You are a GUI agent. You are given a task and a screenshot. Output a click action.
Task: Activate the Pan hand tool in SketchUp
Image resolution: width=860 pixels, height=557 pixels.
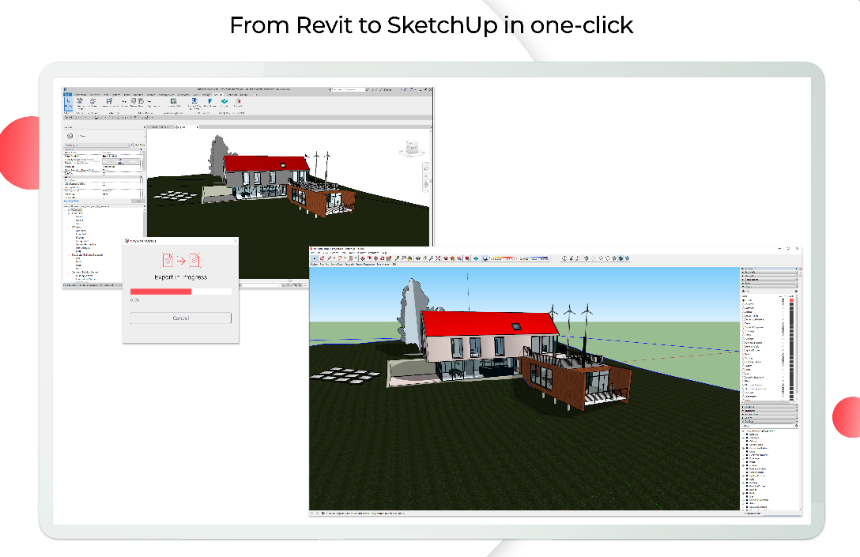[x=425, y=258]
